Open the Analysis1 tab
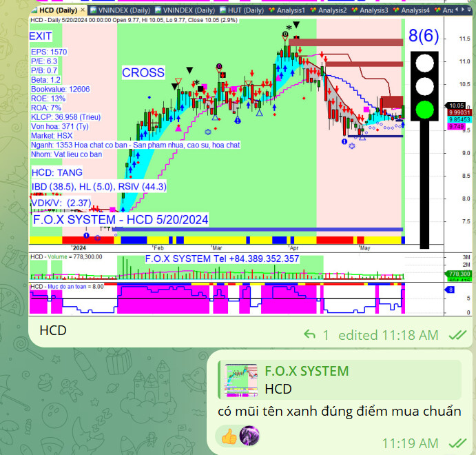Image resolution: width=476 pixels, height=455 pixels. point(287,10)
